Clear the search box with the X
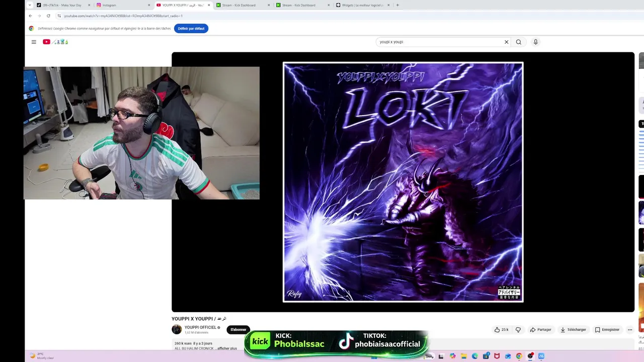Image resolution: width=644 pixels, height=362 pixels. coord(506,42)
